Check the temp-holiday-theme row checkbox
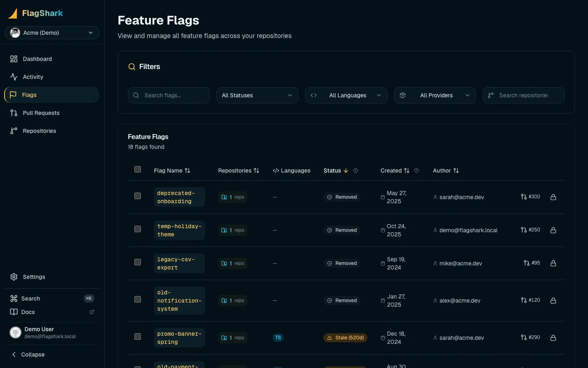The image size is (588, 368). tap(138, 229)
